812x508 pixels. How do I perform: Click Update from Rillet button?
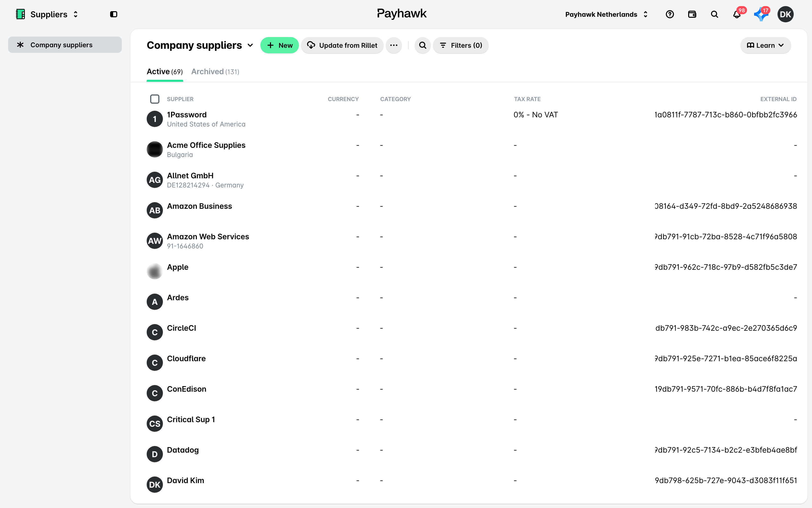pos(342,45)
